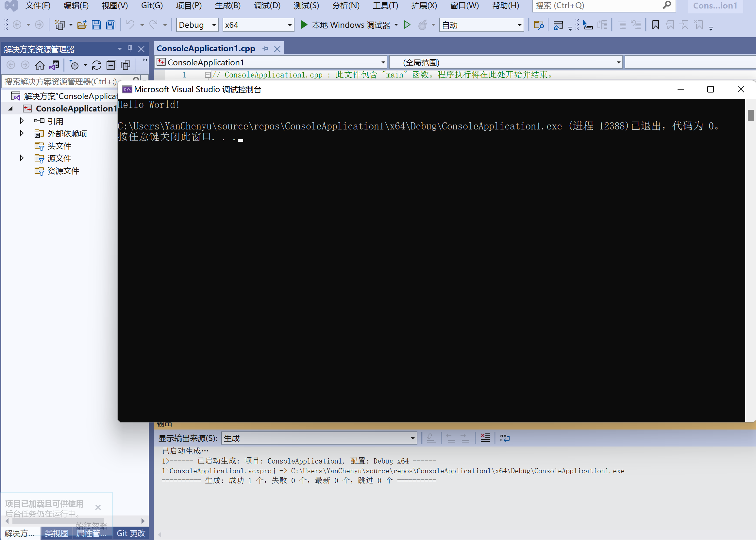The image size is (756, 540).
Task: Click the Open File folder icon
Action: coord(82,25)
